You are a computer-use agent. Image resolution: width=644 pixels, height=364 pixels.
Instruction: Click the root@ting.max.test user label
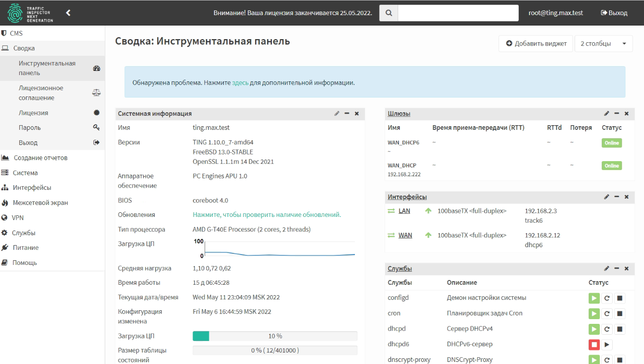(x=556, y=13)
